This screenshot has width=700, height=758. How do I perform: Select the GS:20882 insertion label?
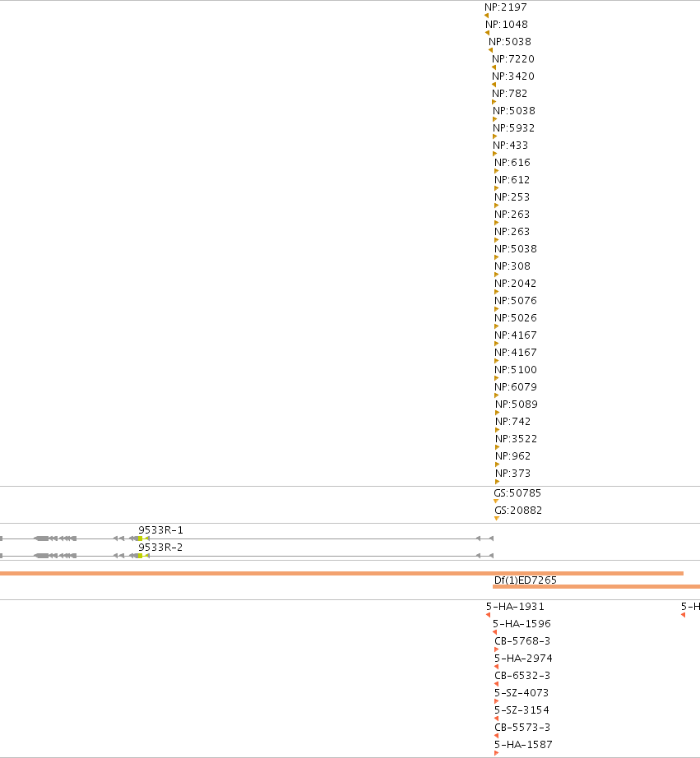pyautogui.click(x=518, y=511)
